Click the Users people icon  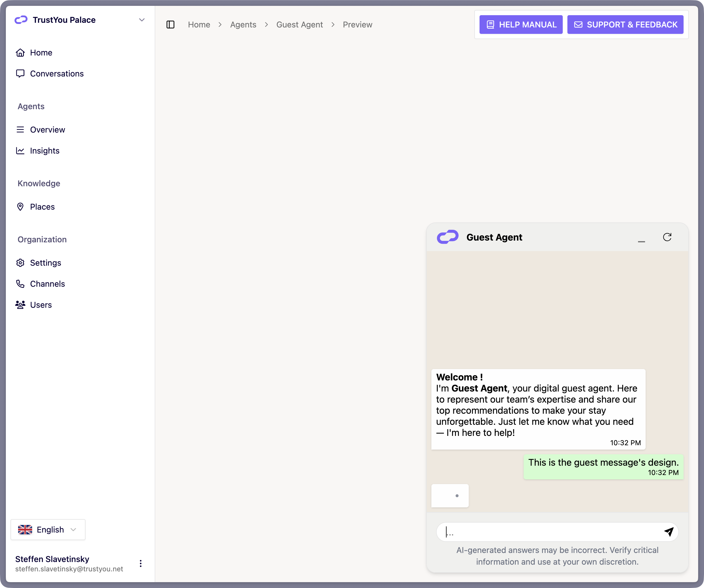[x=20, y=305]
